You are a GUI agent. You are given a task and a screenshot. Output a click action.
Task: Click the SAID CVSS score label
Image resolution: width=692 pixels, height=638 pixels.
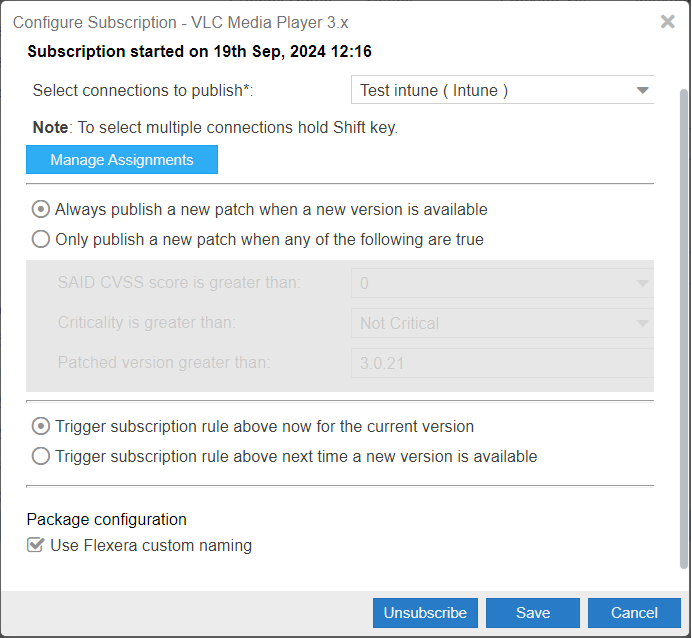179,283
